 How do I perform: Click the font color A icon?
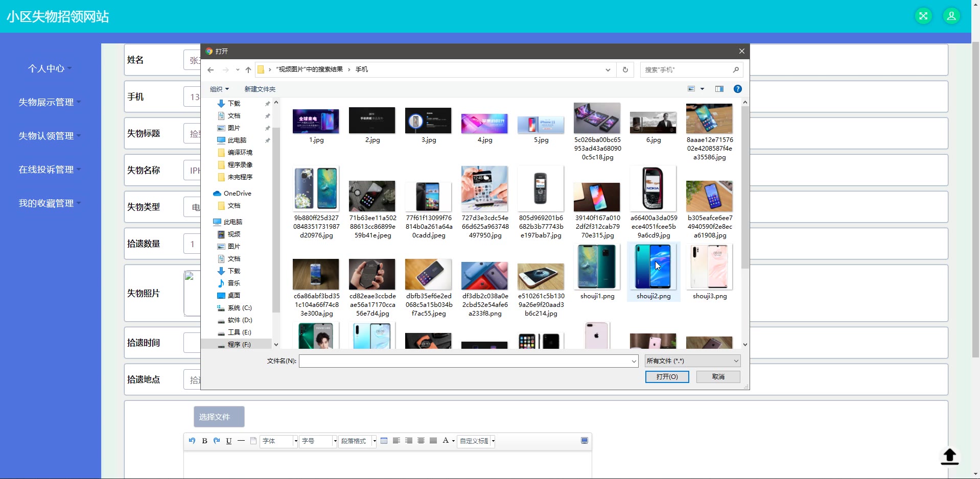pos(446,441)
